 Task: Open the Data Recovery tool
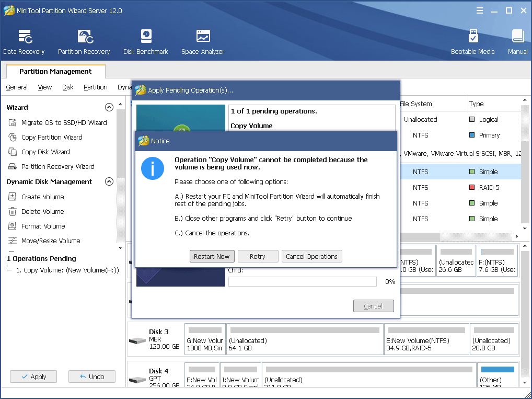point(24,42)
